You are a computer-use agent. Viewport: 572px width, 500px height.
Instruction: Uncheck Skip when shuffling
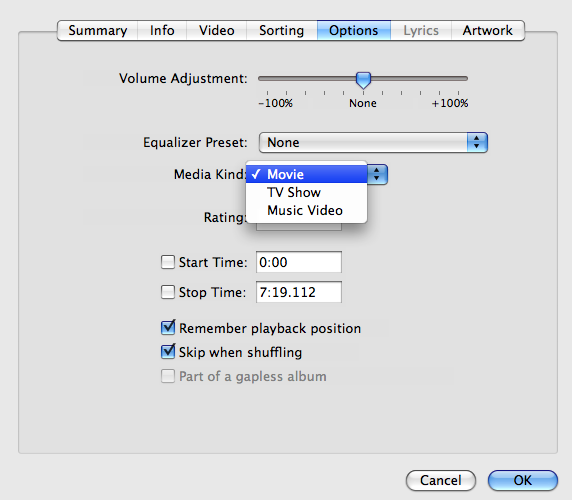(168, 352)
